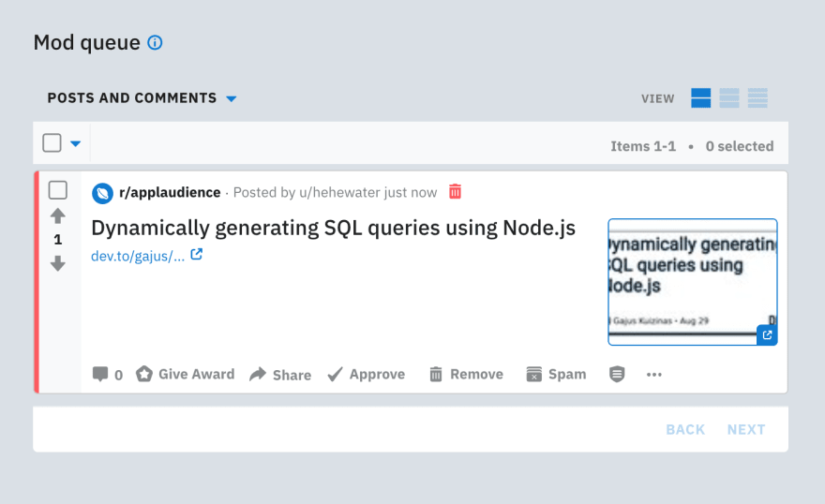Switch to compact view layout
The width and height of the screenshot is (825, 504).
[x=757, y=98]
